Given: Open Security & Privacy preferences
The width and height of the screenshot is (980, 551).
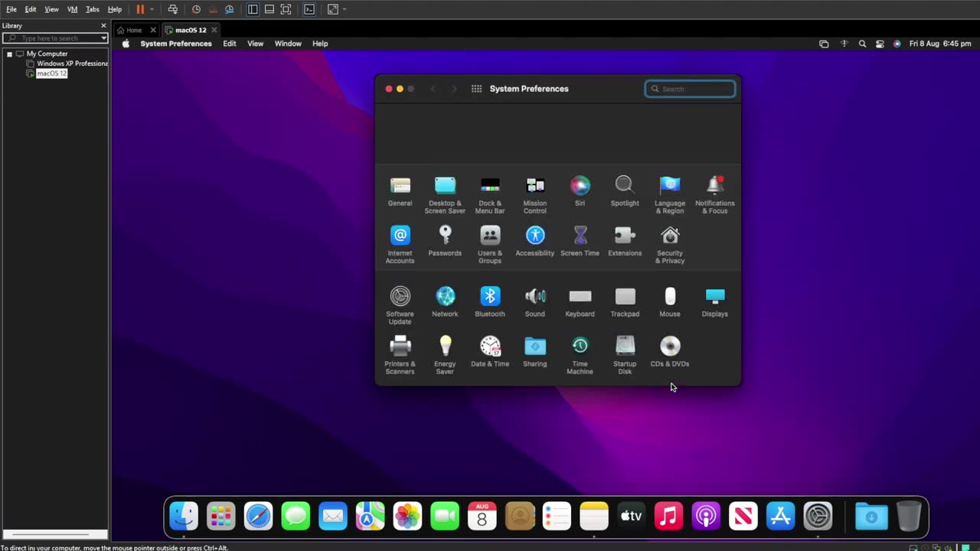Looking at the screenshot, I should 670,245.
